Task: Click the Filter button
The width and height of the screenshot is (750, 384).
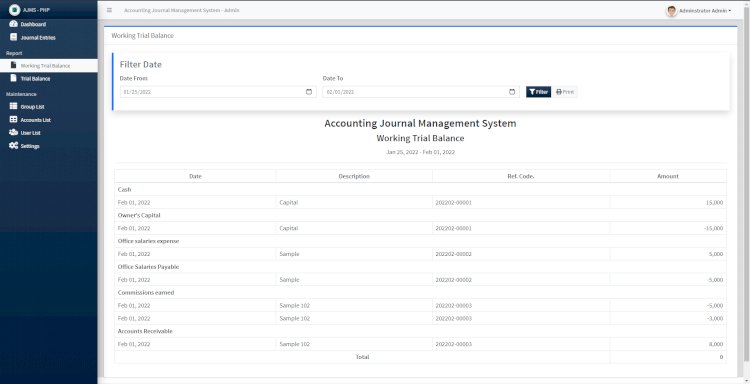Action: [x=538, y=92]
